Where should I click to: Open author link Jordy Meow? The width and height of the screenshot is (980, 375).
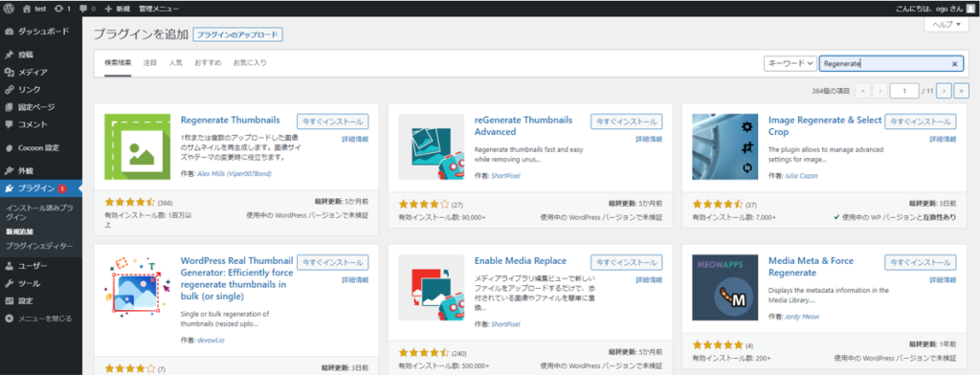pos(801,317)
